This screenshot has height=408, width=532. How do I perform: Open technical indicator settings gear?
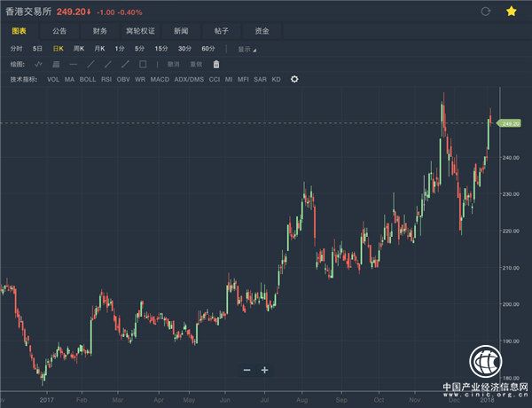pyautogui.click(x=294, y=79)
